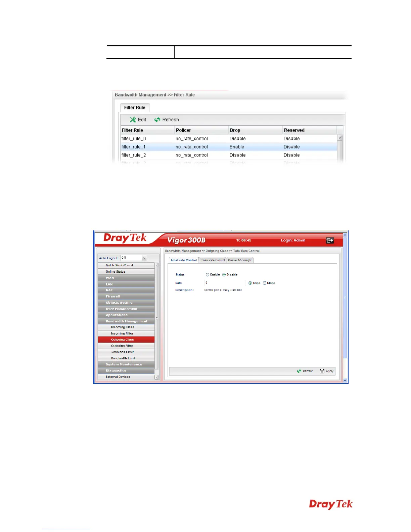Image resolution: width=411 pixels, height=532 pixels.
Task: Switch to the Total Rate Control tab
Action: [x=184, y=260]
